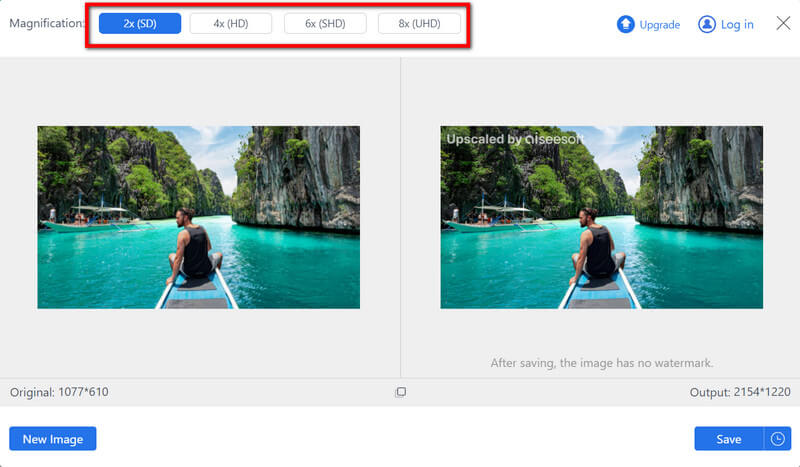Switch magnification to 4x (HD)

230,24
